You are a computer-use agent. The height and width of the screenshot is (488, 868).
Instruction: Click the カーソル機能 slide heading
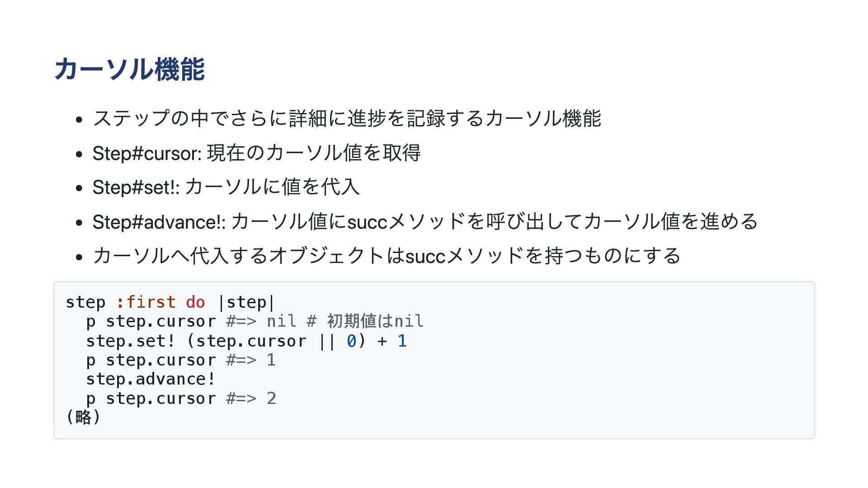tap(130, 69)
